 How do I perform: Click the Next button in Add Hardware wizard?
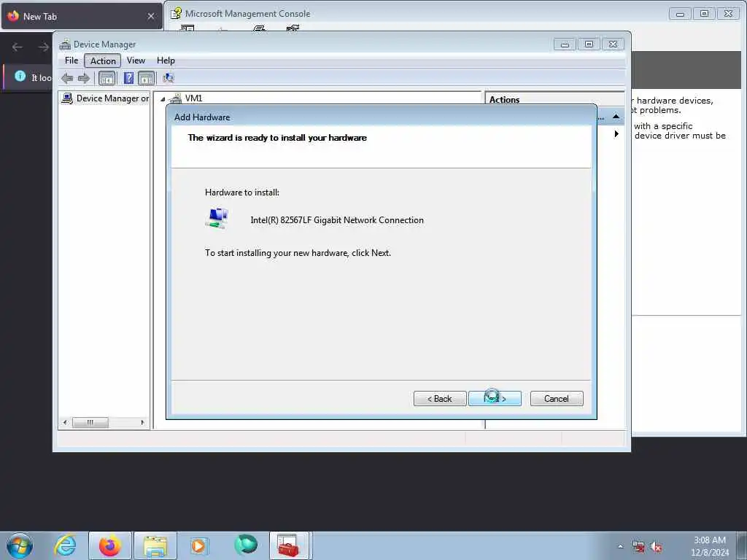(495, 399)
